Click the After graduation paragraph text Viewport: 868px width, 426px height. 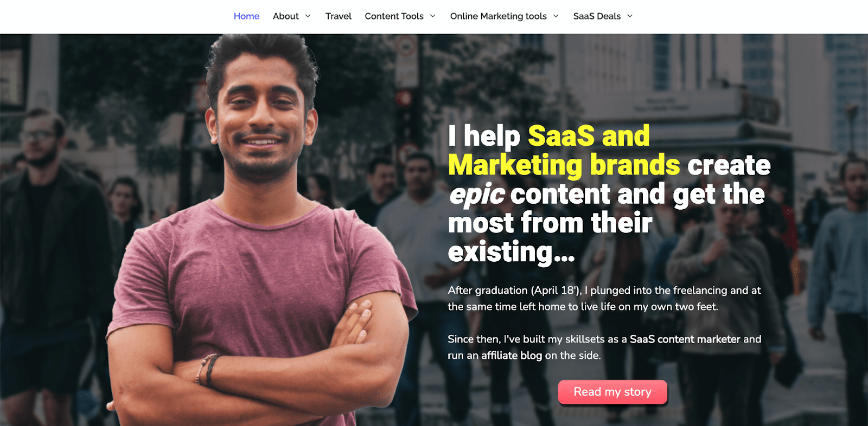click(604, 299)
